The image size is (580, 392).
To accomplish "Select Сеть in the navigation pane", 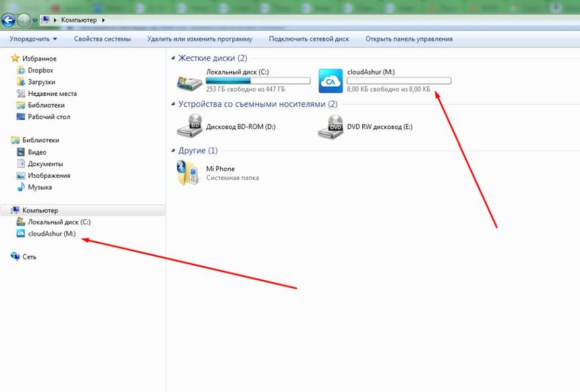I will (x=29, y=256).
